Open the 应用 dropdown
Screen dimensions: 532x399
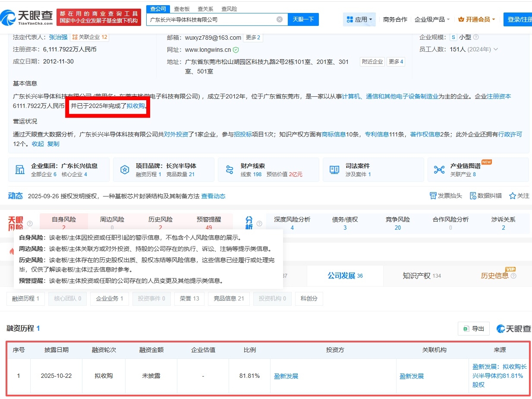click(360, 19)
